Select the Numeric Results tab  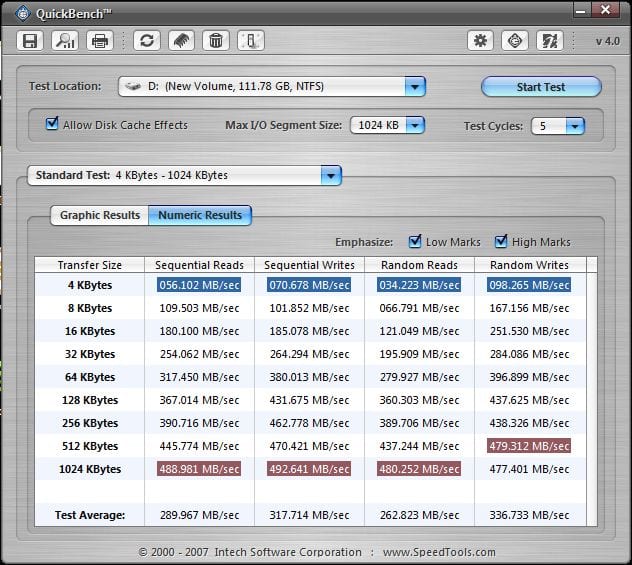(x=200, y=215)
